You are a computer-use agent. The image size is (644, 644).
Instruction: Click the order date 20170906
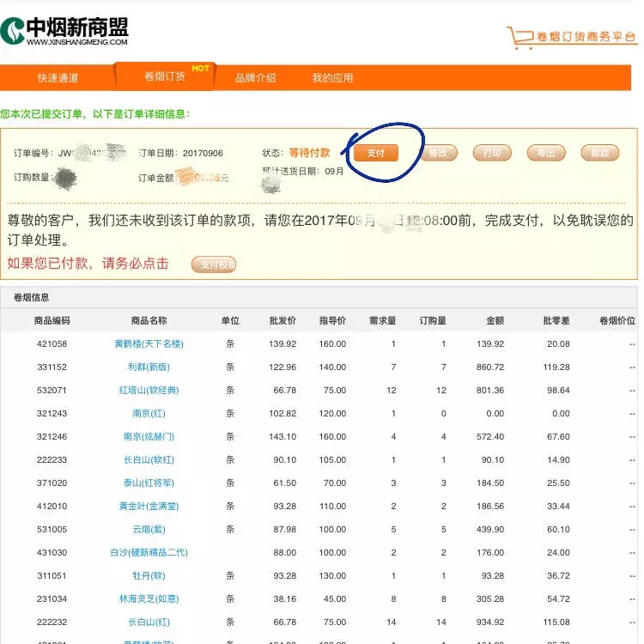point(203,153)
